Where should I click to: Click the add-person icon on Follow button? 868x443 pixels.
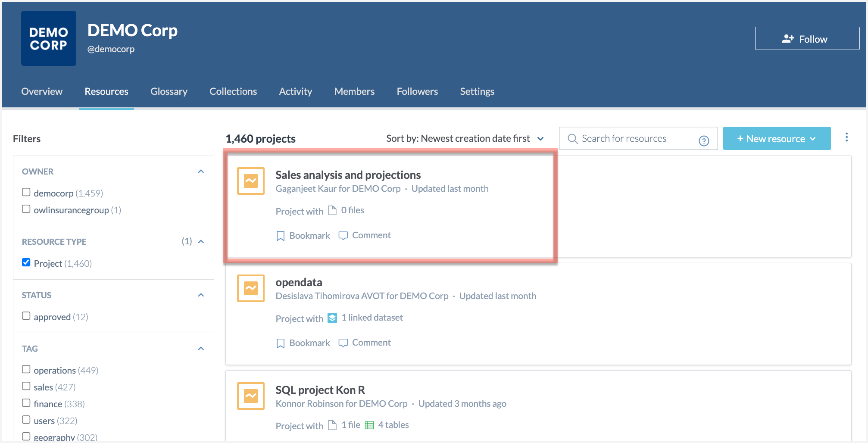(788, 39)
